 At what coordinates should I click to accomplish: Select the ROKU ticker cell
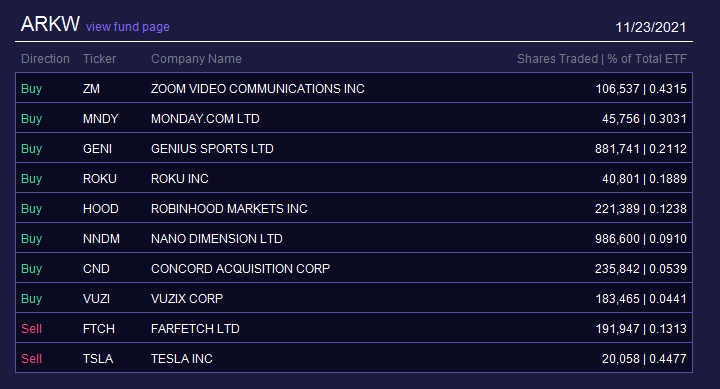(x=100, y=179)
